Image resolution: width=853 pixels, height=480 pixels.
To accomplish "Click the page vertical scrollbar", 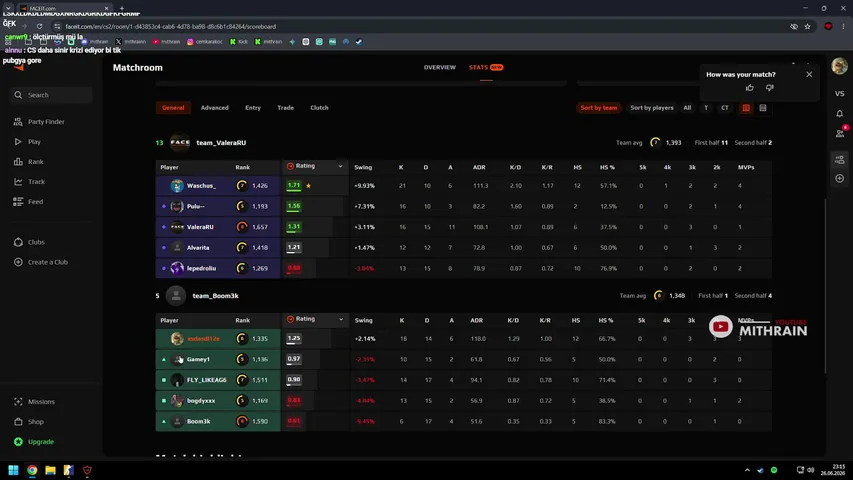I will [x=826, y=286].
